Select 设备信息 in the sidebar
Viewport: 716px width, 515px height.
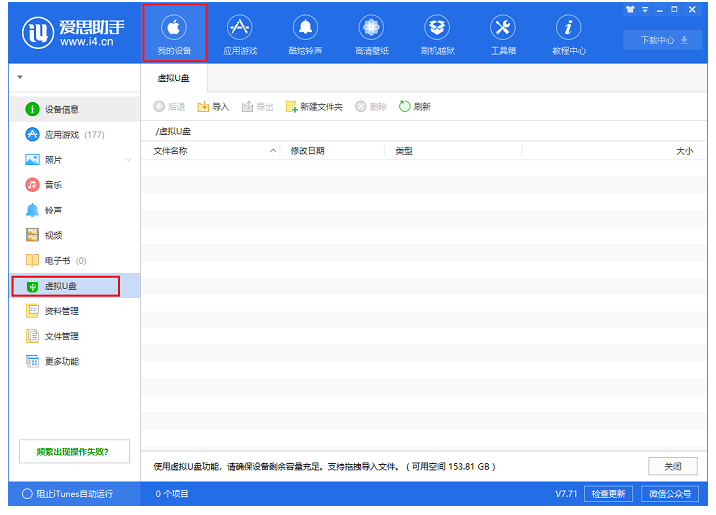pos(61,109)
